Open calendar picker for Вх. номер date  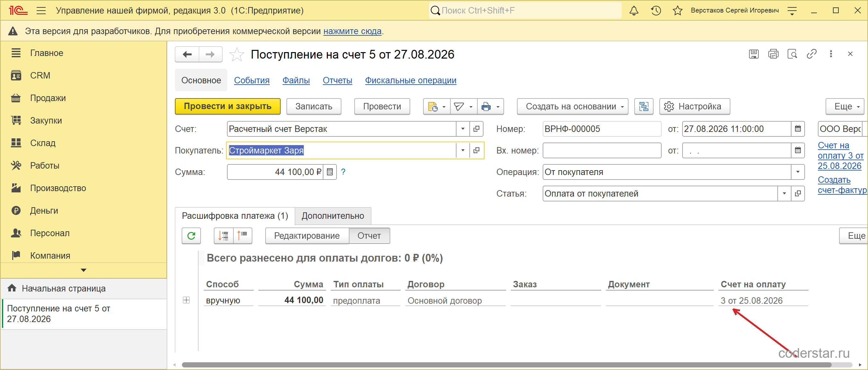click(798, 151)
